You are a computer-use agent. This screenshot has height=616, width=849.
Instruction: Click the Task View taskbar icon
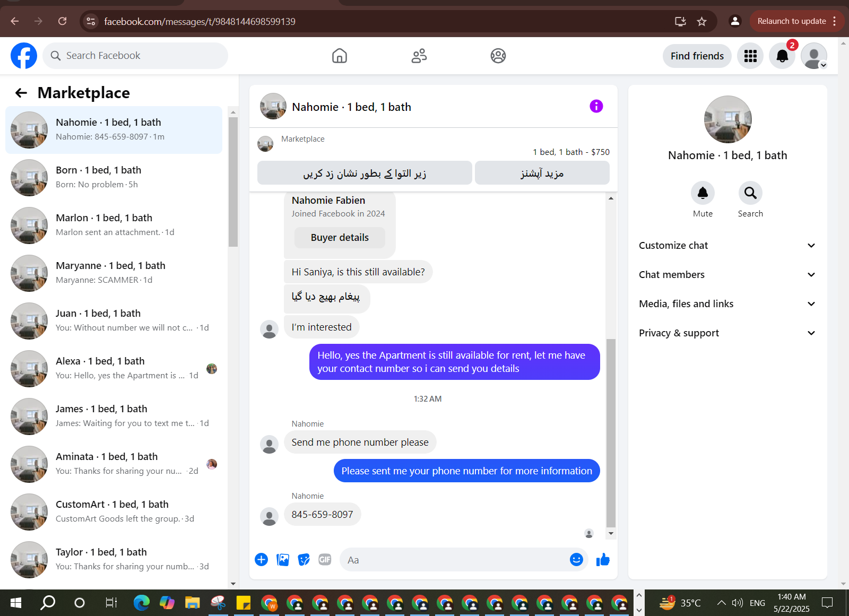[111, 603]
